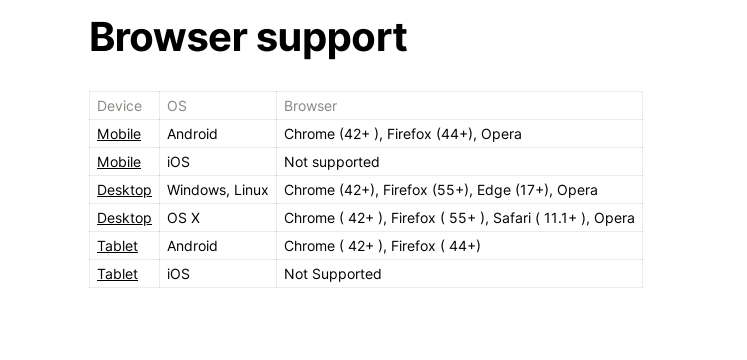Click the cell containing Edge (17+)
The height and width of the screenshot is (360, 747).
[459, 190]
